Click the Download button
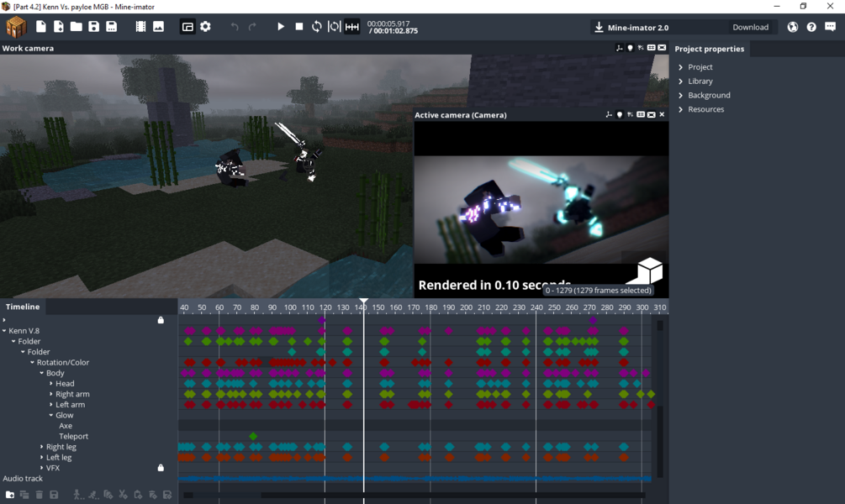This screenshot has width=845, height=504. (750, 27)
